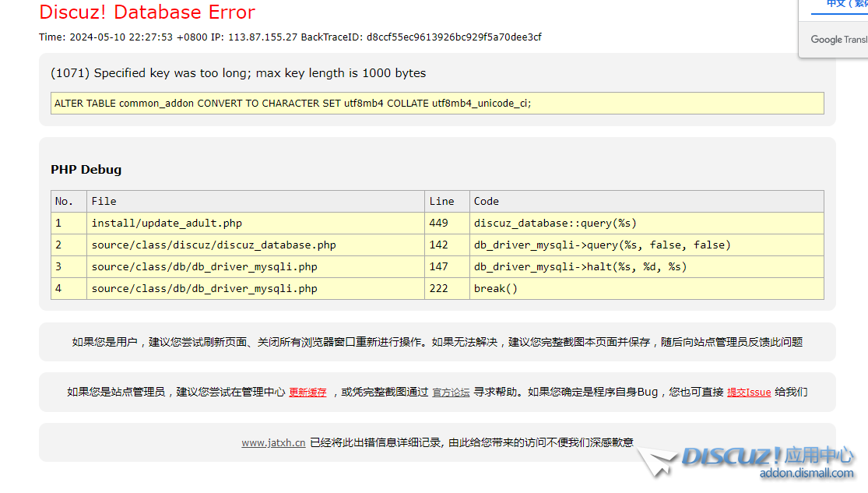Click the Google Translate label

[838, 40]
